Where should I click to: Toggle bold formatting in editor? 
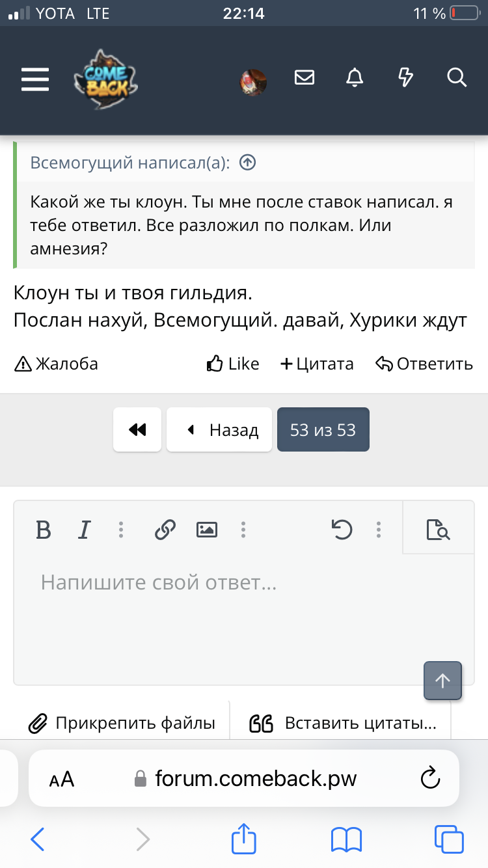click(x=44, y=530)
